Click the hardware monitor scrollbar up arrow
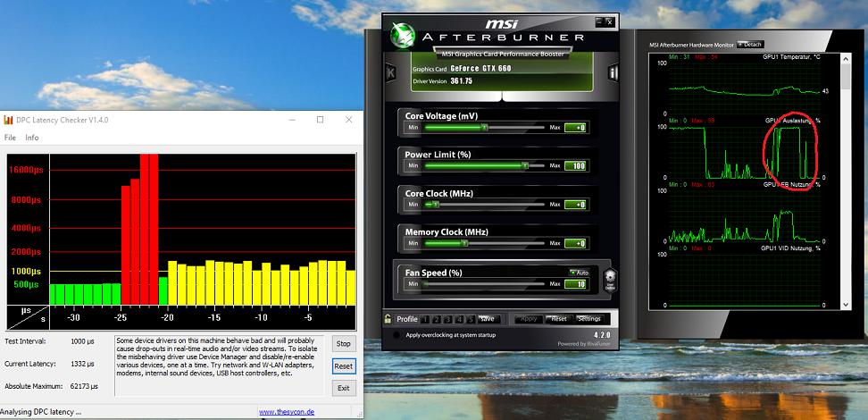This screenshot has width=868, height=420. click(x=846, y=57)
